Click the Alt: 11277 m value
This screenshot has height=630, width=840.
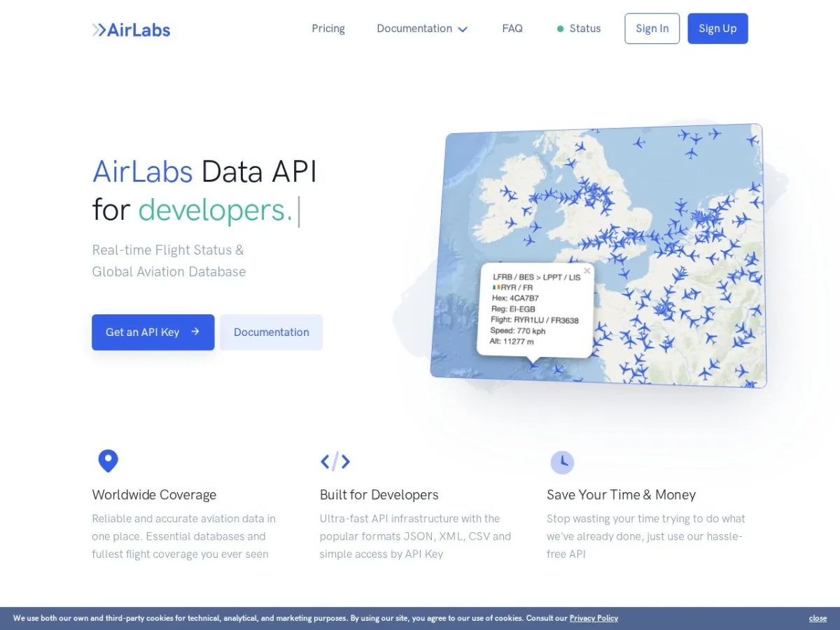512,341
